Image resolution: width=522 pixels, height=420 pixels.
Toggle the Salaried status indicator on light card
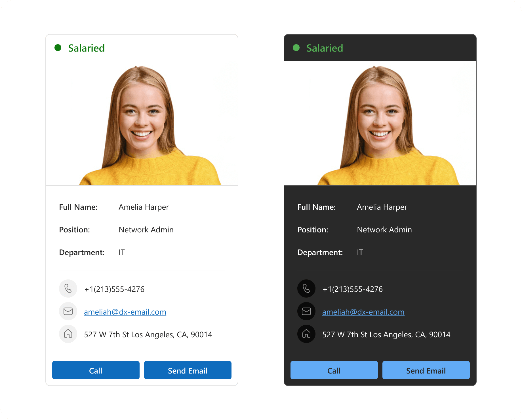58,48
